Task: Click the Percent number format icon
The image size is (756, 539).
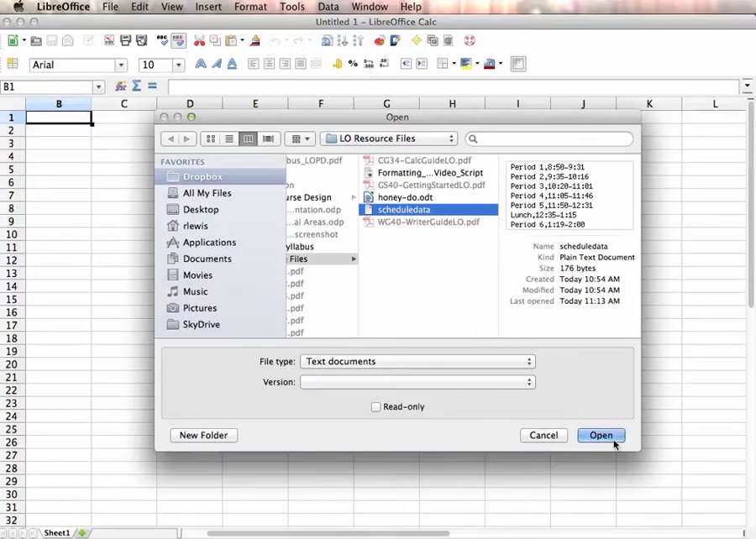Action: click(x=353, y=64)
